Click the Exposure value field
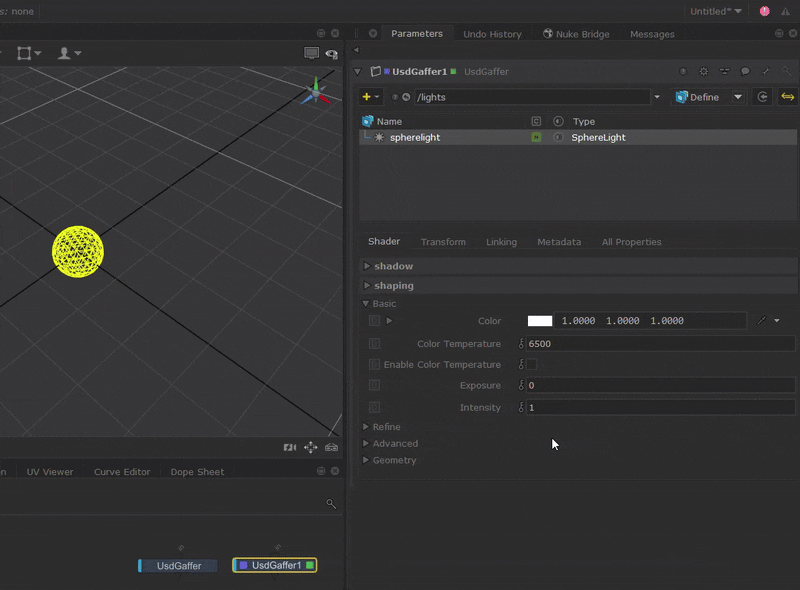800x590 pixels. pos(660,385)
